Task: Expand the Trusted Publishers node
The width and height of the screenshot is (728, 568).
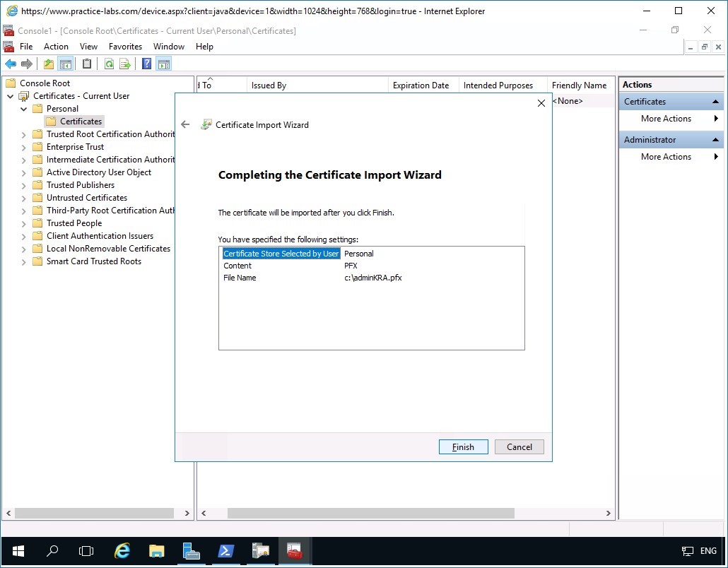Action: click(24, 186)
